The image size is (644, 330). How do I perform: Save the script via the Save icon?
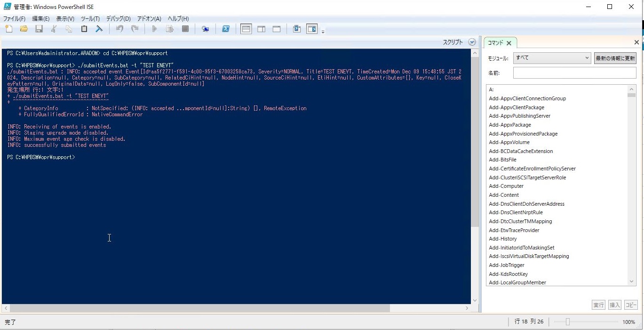tap(39, 29)
